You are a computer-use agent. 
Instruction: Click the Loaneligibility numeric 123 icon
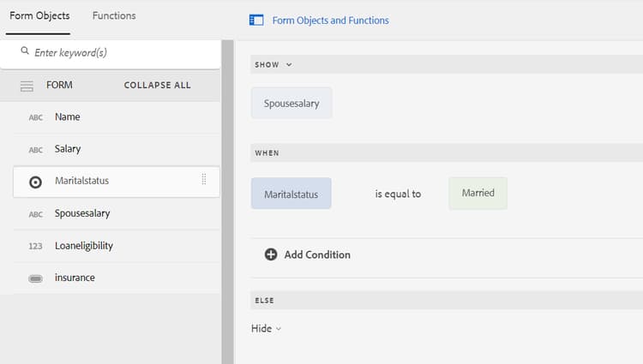36,247
